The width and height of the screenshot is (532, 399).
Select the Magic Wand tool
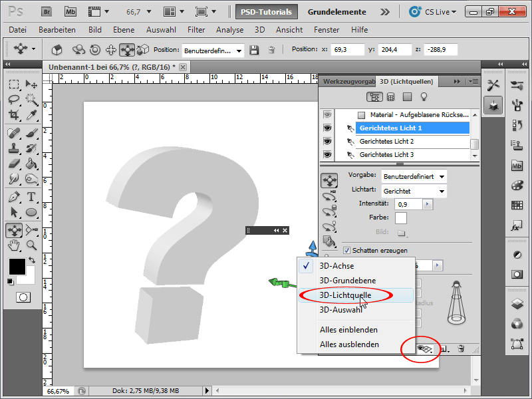31,99
